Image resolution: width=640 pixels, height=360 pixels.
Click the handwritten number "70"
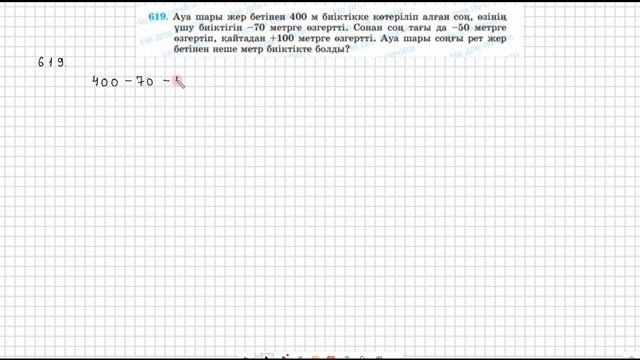pos(145,82)
